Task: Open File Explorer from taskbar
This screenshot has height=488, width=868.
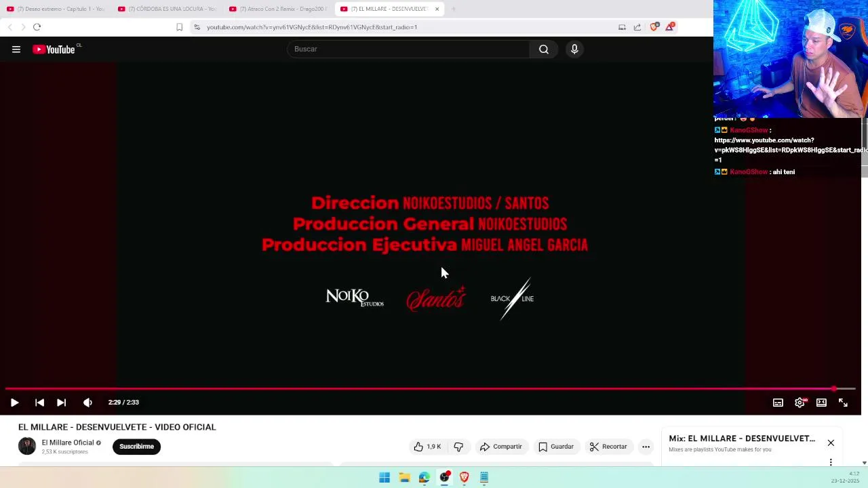Action: point(404,477)
